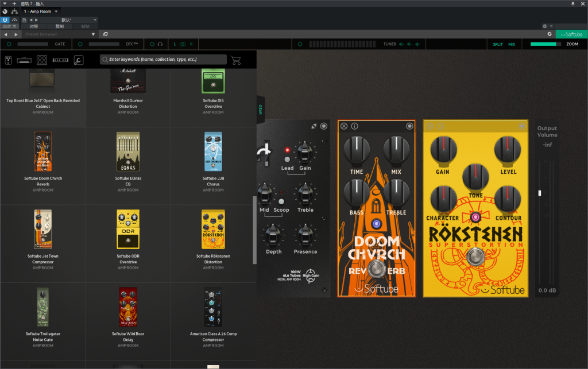Image resolution: width=588 pixels, height=369 pixels.
Task: Click the third tuner speaker icon
Action: 418,44
